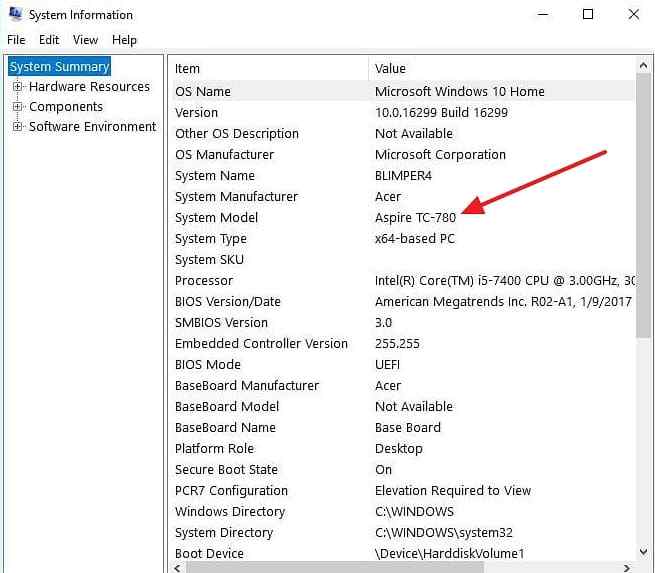Select System Summary in the tree
Viewport: 655px width, 573px height.
(x=59, y=66)
